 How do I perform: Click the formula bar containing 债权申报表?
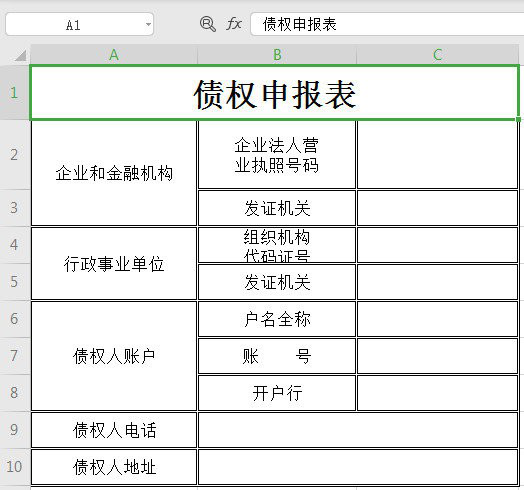coord(387,24)
